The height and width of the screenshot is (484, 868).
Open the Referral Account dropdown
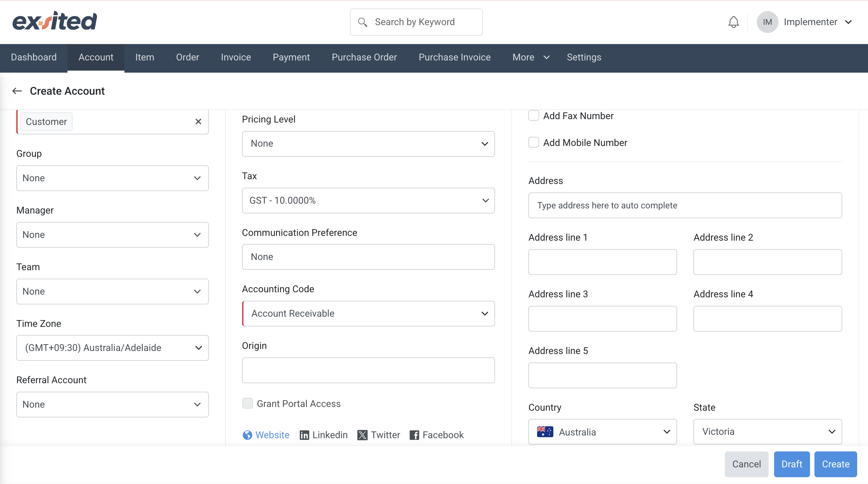[113, 405]
